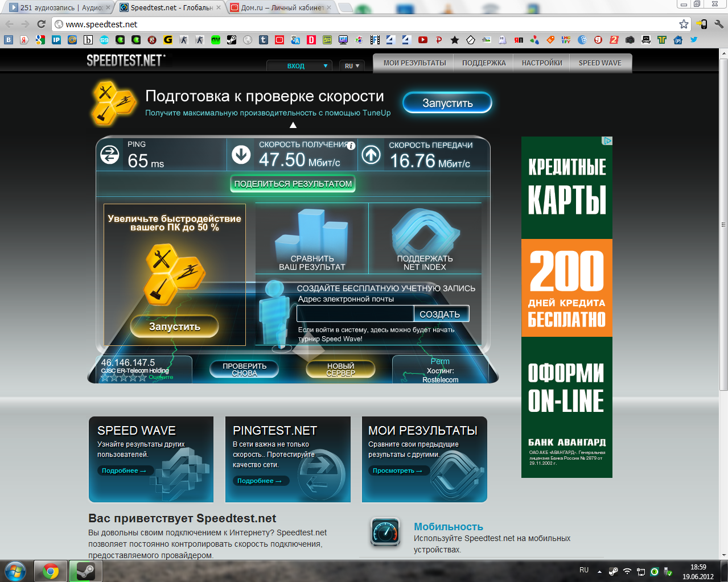Open ПОДДЕРЖКА menu item
Image resolution: width=728 pixels, height=582 pixels.
tap(484, 63)
